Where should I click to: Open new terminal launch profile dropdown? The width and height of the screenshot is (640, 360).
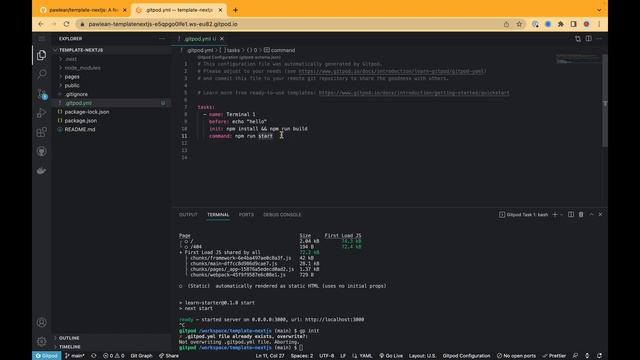pyautogui.click(x=562, y=215)
